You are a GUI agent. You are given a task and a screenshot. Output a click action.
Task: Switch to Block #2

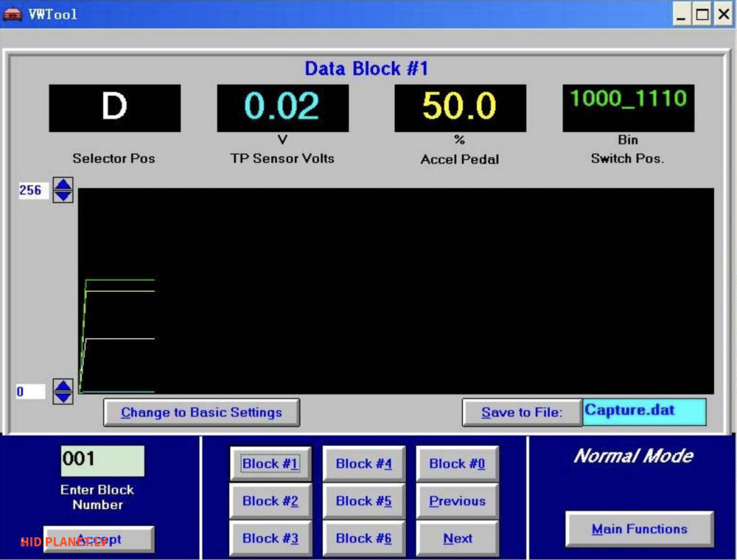click(270, 501)
